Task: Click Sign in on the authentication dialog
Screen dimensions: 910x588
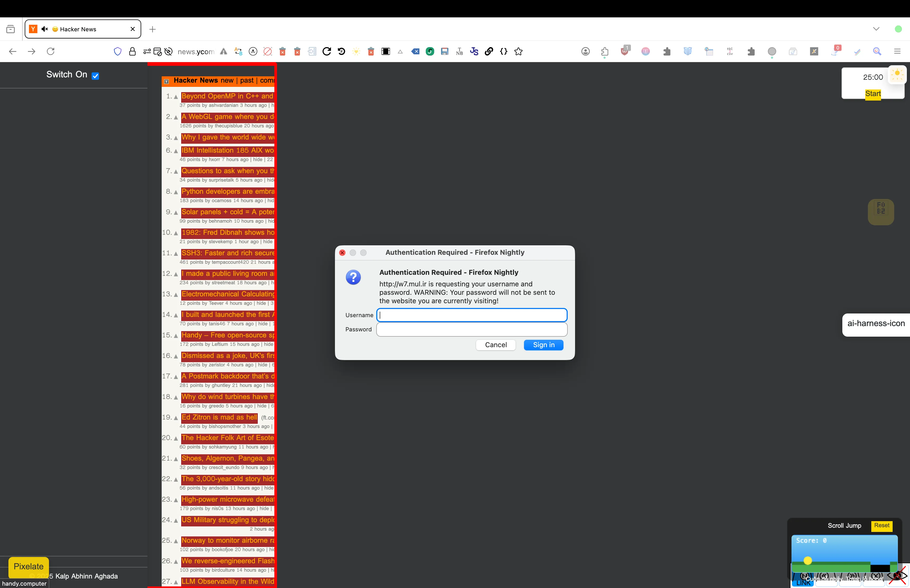Action: (543, 345)
